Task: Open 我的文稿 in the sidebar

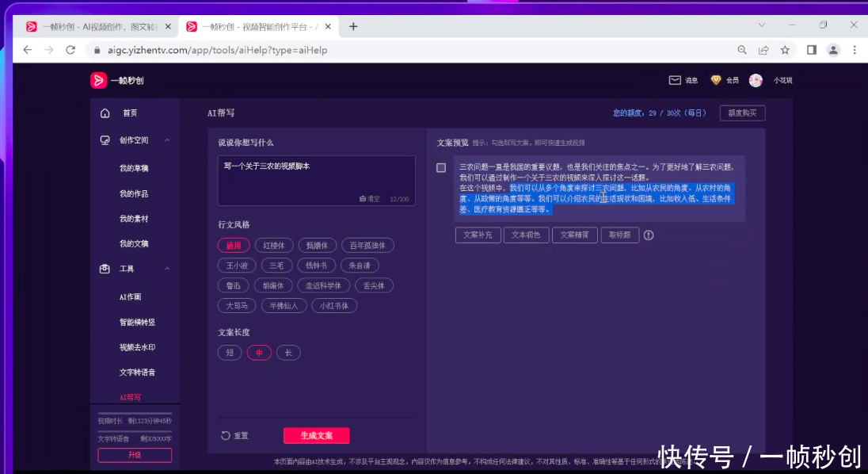Action: [134, 243]
